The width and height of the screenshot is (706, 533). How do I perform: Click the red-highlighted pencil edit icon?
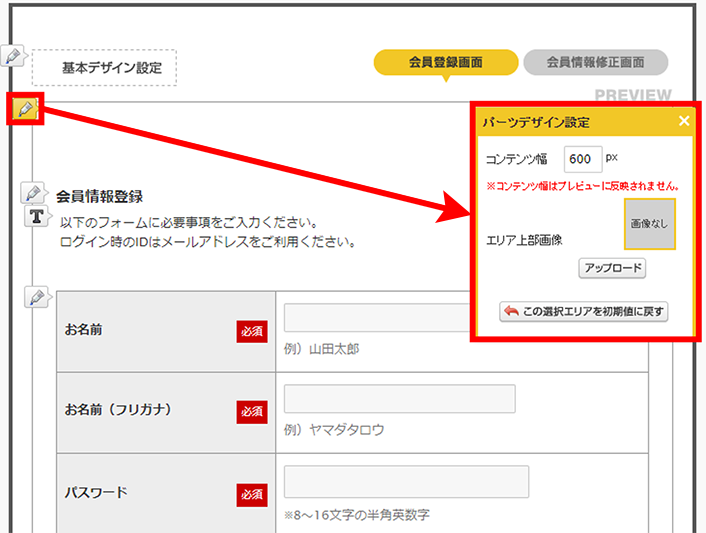coord(25,109)
